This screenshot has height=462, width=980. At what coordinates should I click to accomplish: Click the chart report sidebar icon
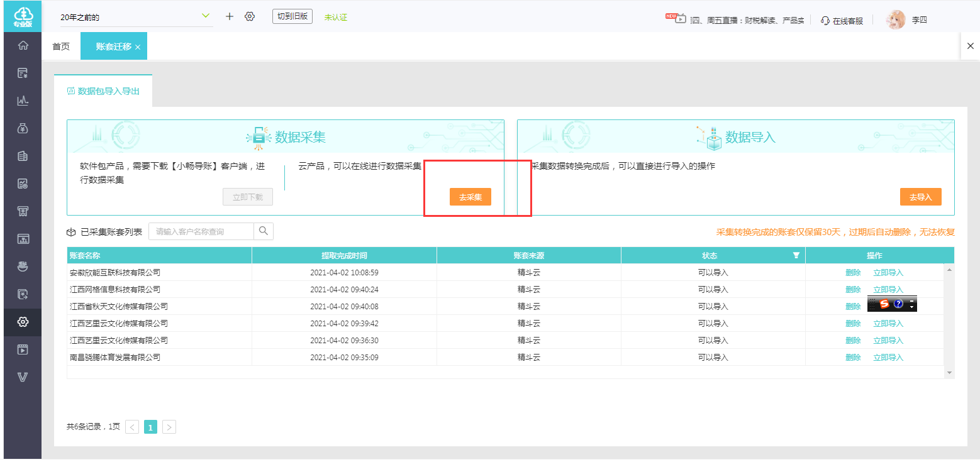(x=23, y=101)
